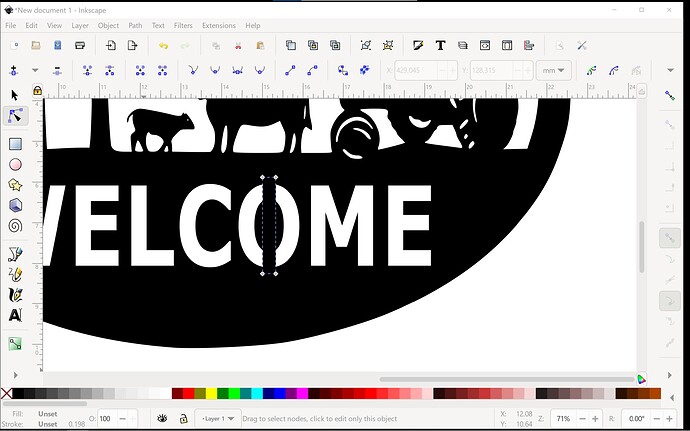Open the Path menu
Image resolution: width=690 pixels, height=431 pixels.
(135, 26)
